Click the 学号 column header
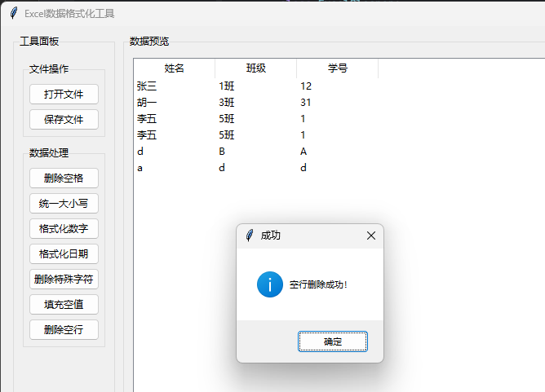 338,68
